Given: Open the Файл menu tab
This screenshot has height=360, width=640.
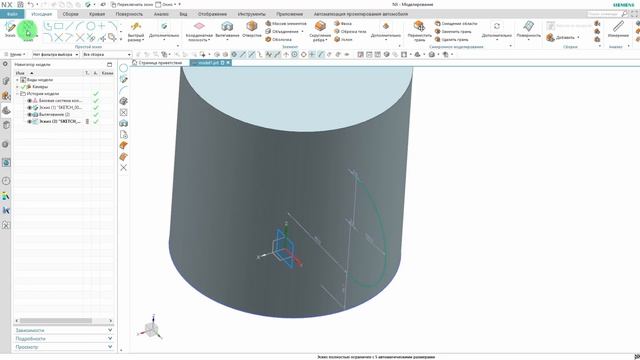Looking at the screenshot, I should tap(12, 14).
